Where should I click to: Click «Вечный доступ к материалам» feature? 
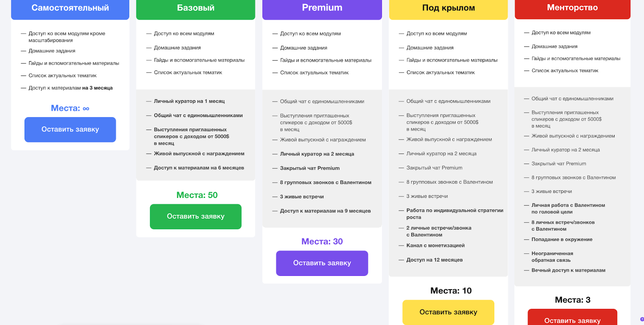[568, 270]
